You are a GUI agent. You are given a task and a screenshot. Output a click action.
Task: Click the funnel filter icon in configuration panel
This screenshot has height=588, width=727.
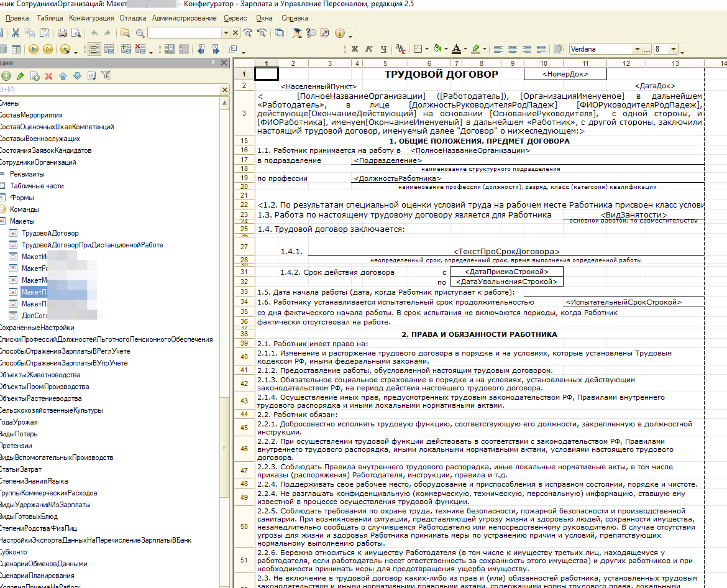[x=106, y=76]
